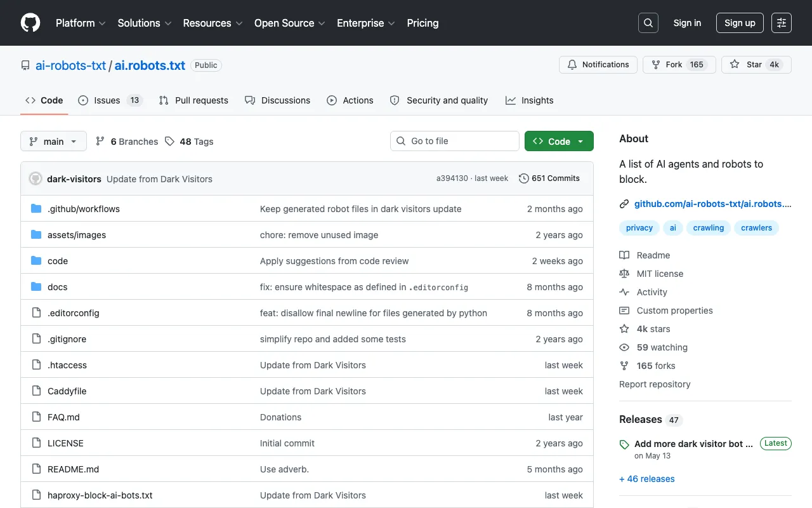Switch to Security and quality tab
Viewport: 812px width, 508px height.
coord(439,100)
